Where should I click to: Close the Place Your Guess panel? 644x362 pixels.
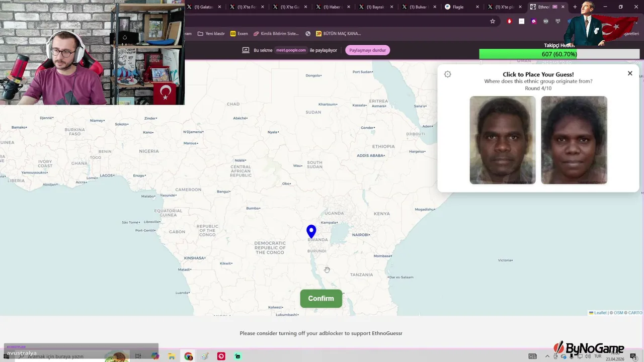[630, 73]
